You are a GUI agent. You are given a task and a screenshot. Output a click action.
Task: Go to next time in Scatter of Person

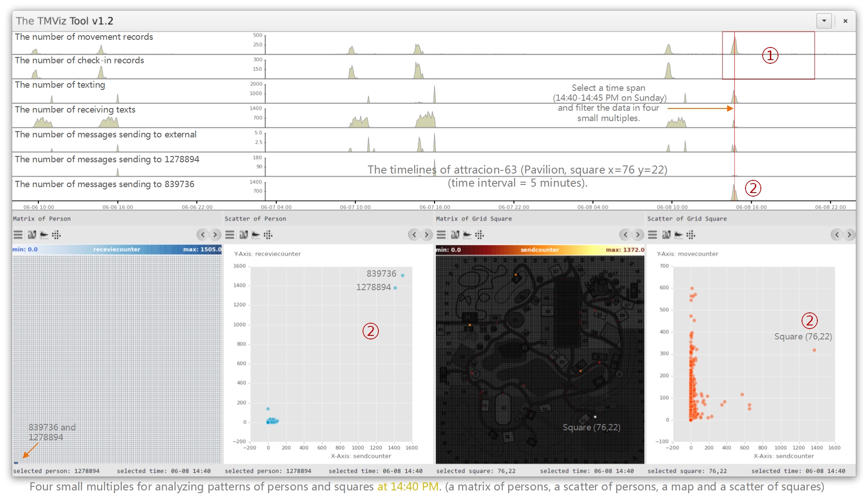[x=427, y=234]
